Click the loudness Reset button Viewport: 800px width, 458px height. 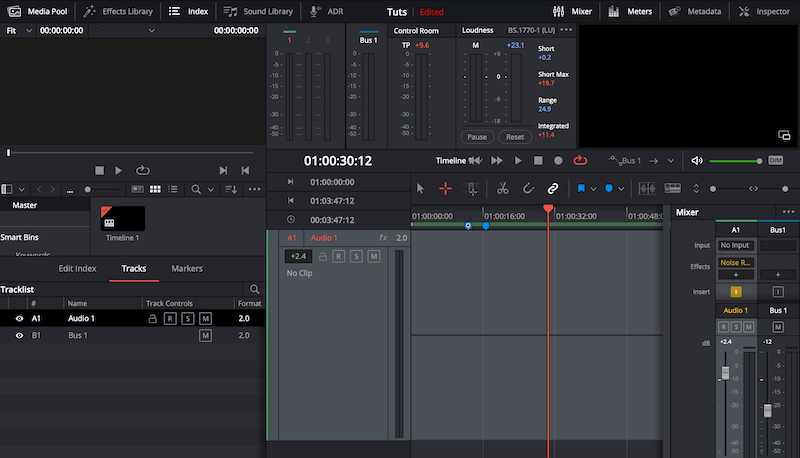tap(514, 137)
